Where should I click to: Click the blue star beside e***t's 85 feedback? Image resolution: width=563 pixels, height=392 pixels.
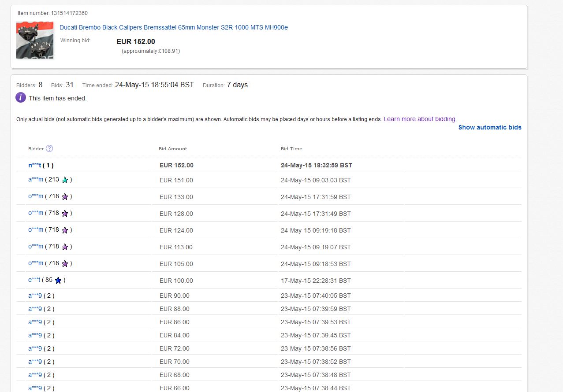pyautogui.click(x=58, y=280)
